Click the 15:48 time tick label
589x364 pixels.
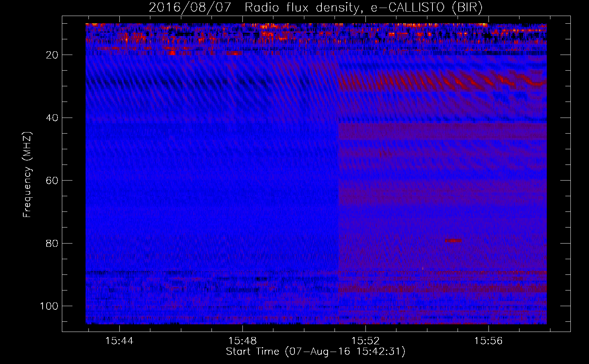click(242, 341)
